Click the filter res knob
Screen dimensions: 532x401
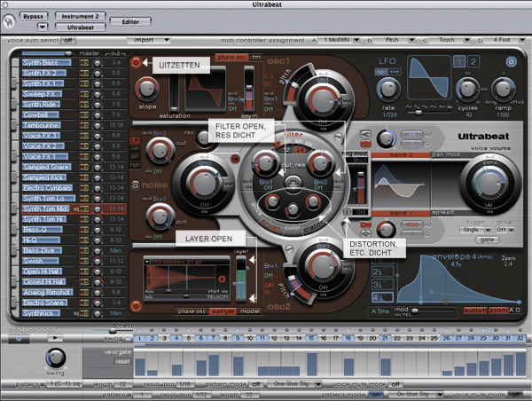coord(320,164)
